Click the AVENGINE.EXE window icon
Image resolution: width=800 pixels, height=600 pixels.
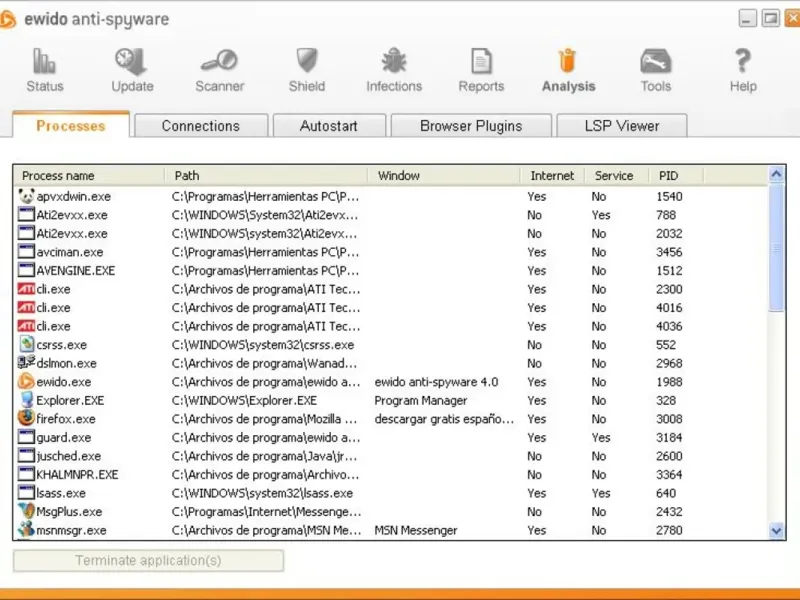(x=26, y=270)
